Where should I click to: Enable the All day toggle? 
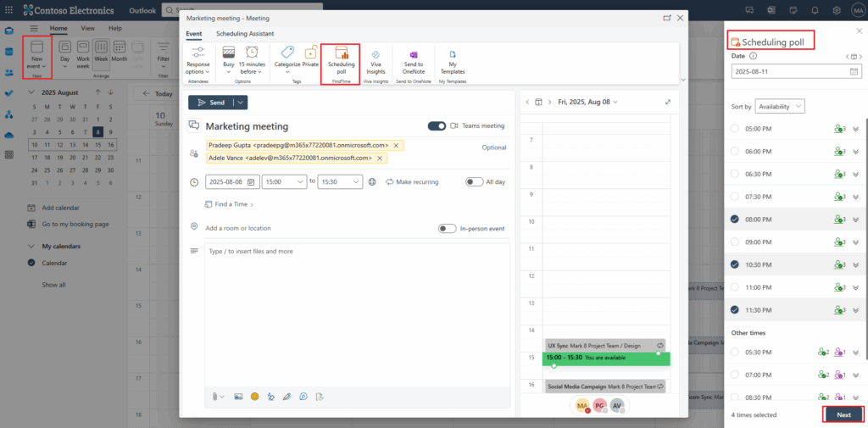pyautogui.click(x=474, y=181)
